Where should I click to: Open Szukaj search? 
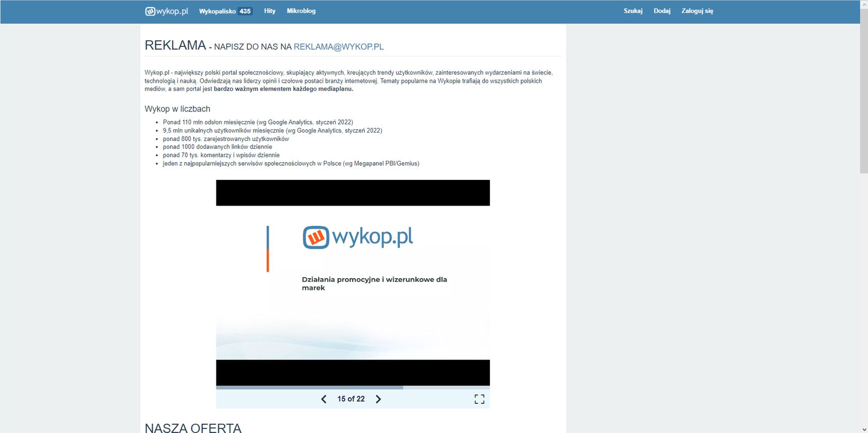(633, 11)
